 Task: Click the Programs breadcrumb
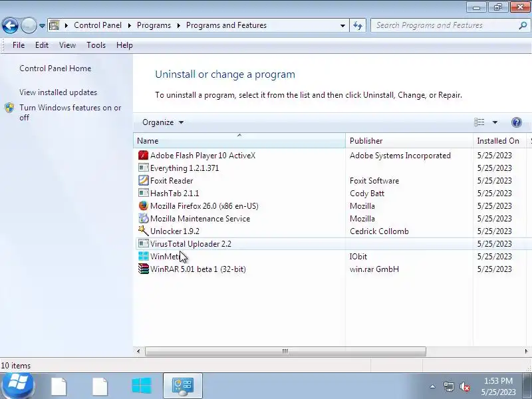(x=154, y=25)
